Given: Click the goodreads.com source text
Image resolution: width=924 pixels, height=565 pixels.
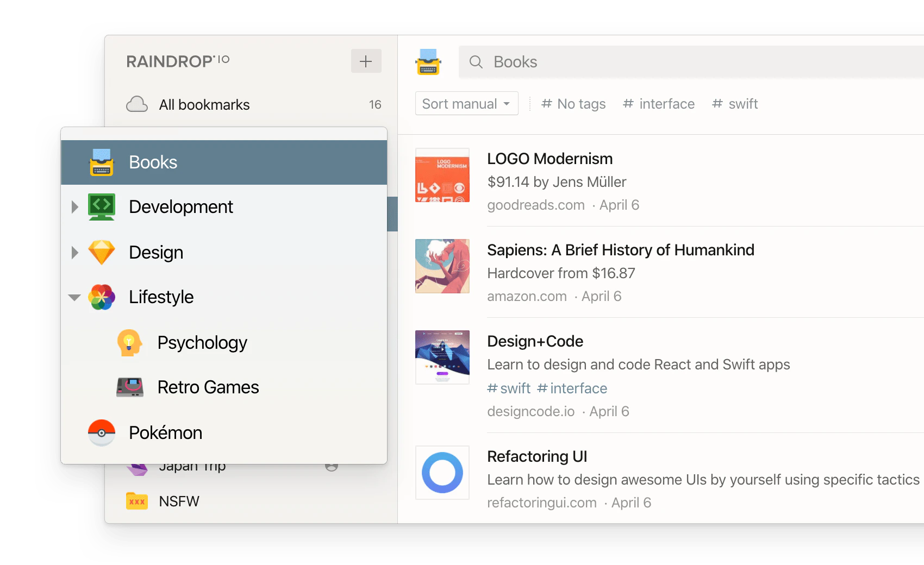Looking at the screenshot, I should click(536, 205).
